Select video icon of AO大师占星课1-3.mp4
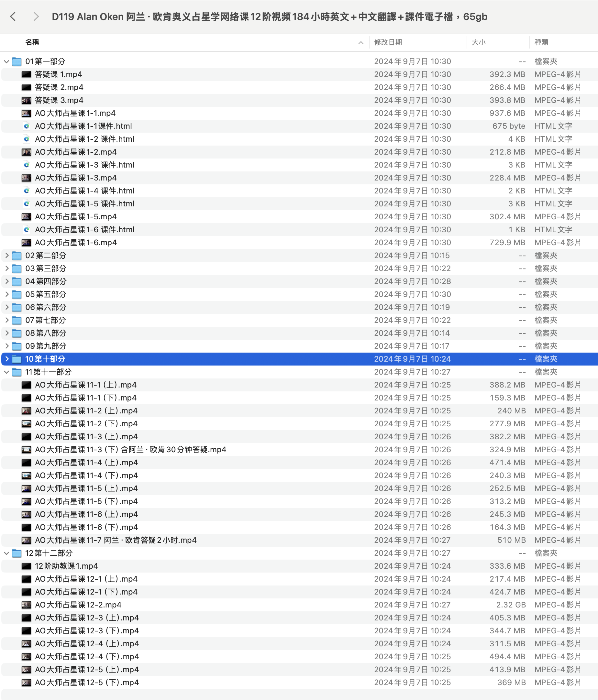 pyautogui.click(x=26, y=178)
